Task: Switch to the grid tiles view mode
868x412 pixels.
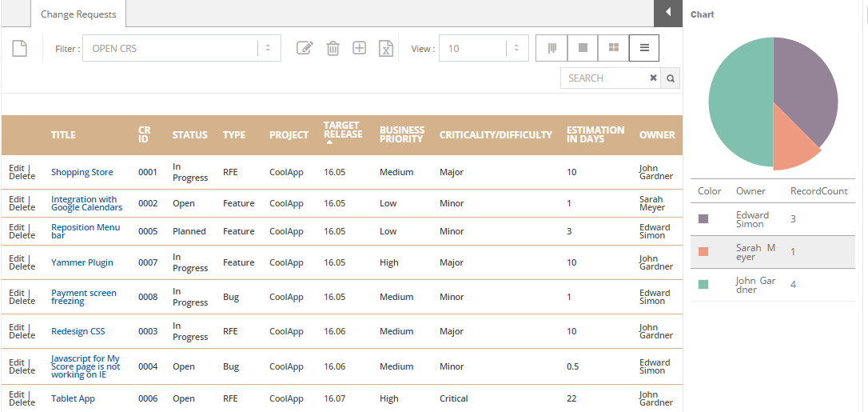Action: tap(613, 48)
